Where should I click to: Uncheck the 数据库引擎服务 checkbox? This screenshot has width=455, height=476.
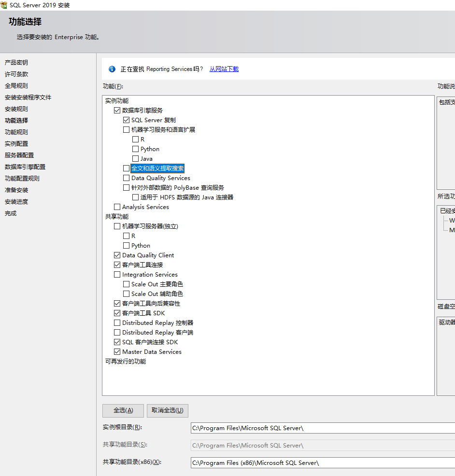(x=117, y=110)
